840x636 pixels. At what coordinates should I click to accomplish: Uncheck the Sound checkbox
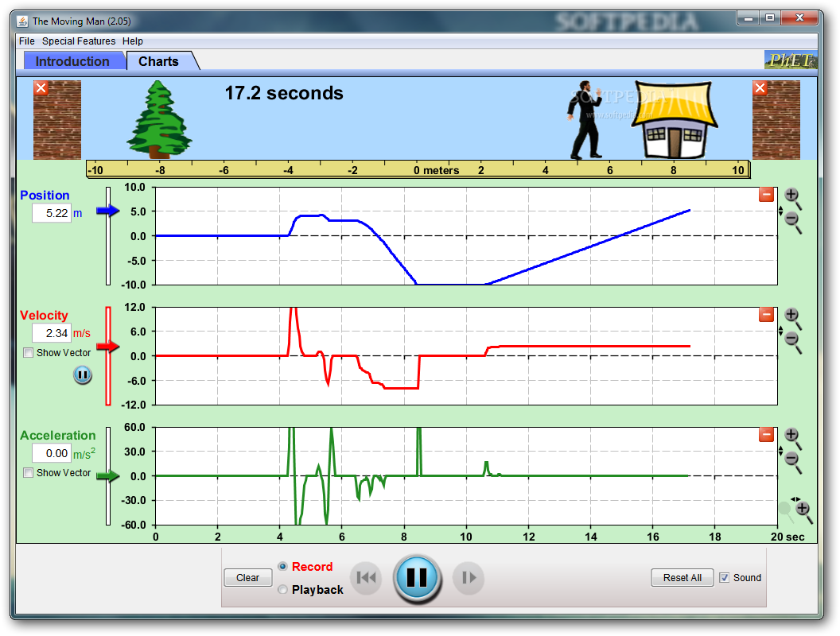click(x=725, y=578)
